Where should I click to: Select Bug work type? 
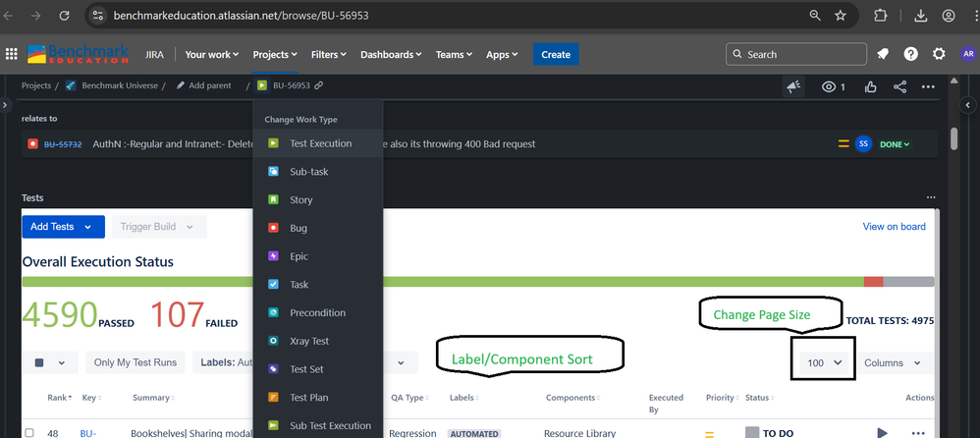click(x=318, y=228)
